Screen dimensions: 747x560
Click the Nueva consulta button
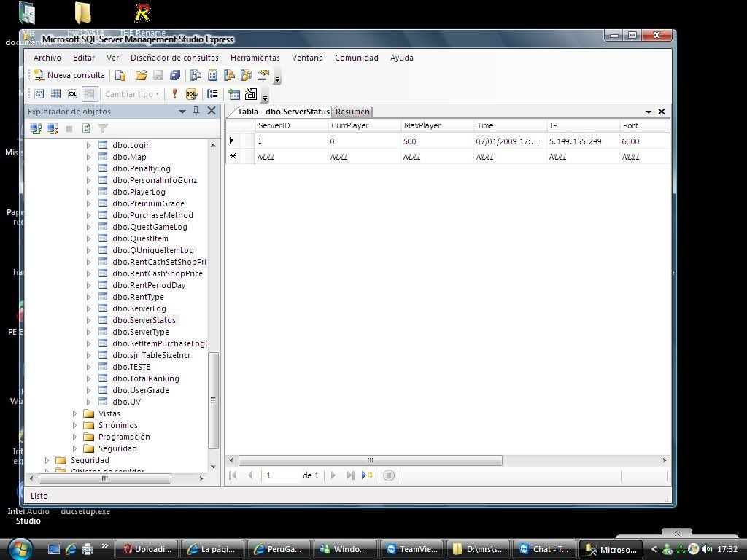69,75
